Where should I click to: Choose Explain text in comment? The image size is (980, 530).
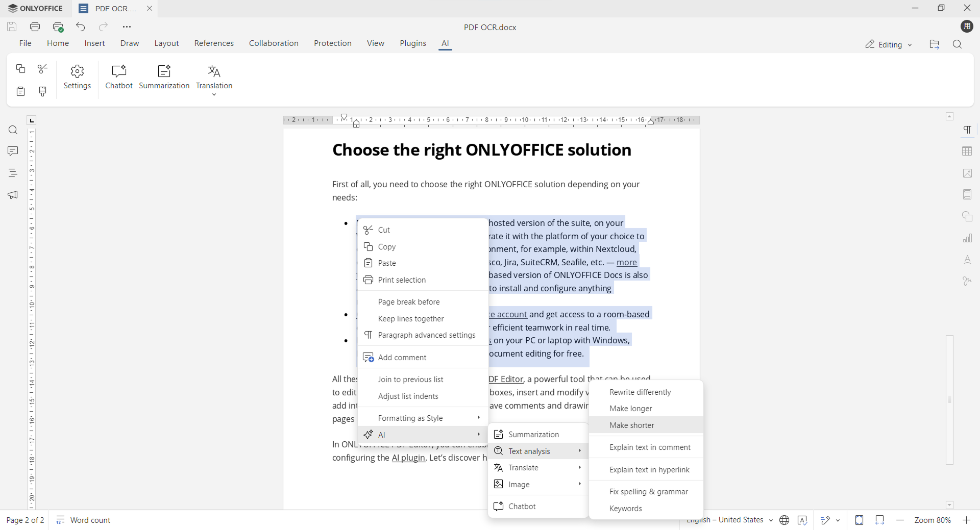[x=646, y=447]
